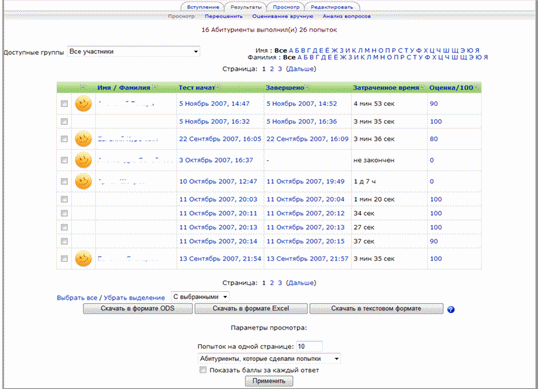Sort by the 'Затраченное время' column header
The height and width of the screenshot is (390, 539).
pos(386,88)
